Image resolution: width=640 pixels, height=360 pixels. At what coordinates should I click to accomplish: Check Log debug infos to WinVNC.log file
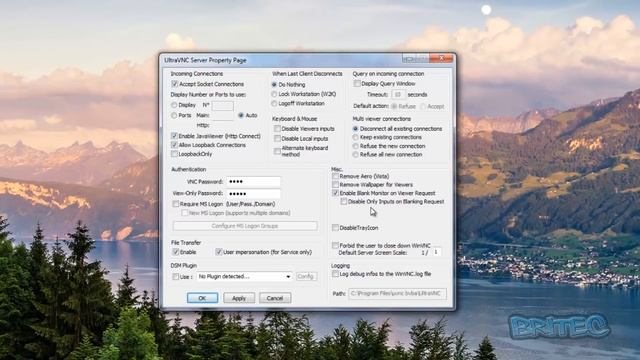336,274
